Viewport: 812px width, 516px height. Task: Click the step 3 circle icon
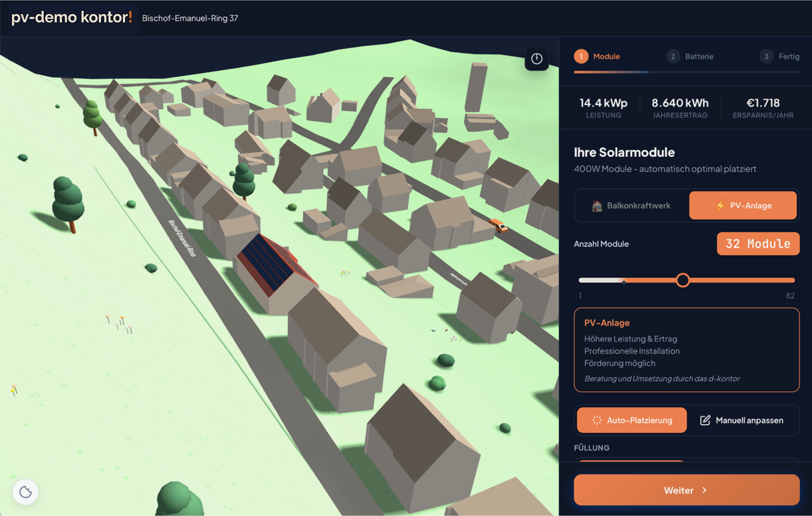[x=767, y=56]
